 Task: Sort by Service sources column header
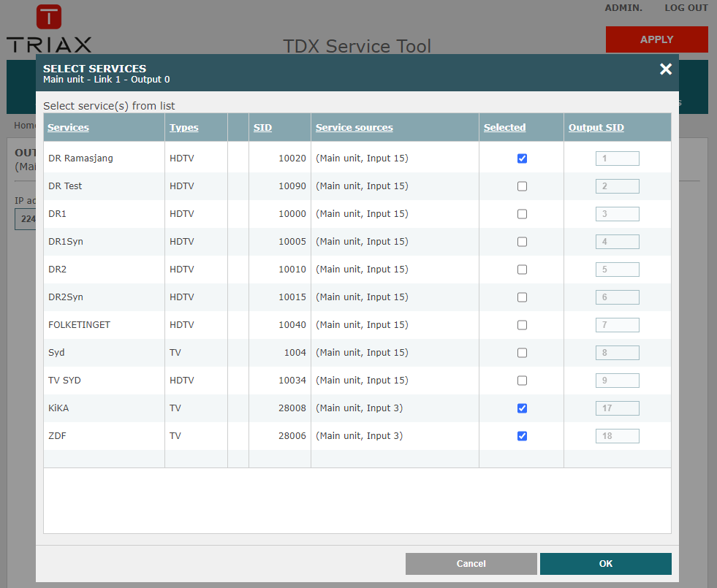354,128
